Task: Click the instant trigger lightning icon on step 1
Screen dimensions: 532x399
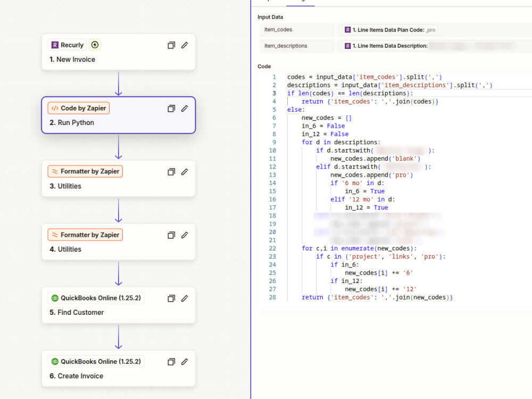Action: pyautogui.click(x=95, y=45)
